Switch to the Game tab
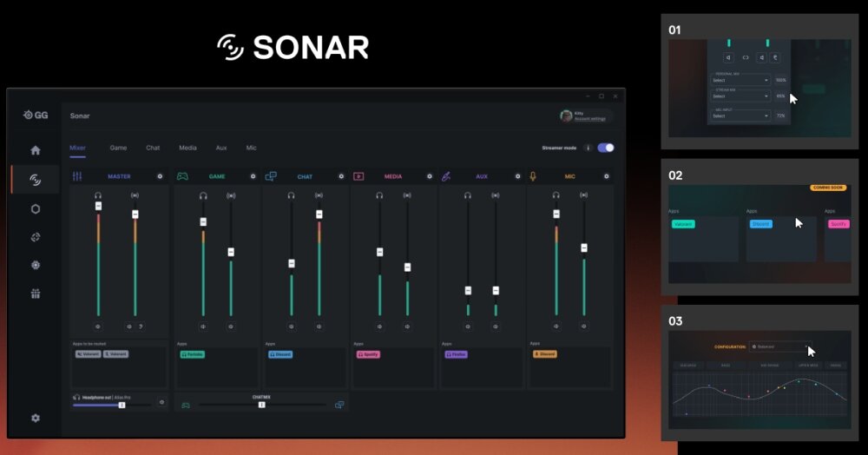The width and height of the screenshot is (868, 455). coord(118,148)
